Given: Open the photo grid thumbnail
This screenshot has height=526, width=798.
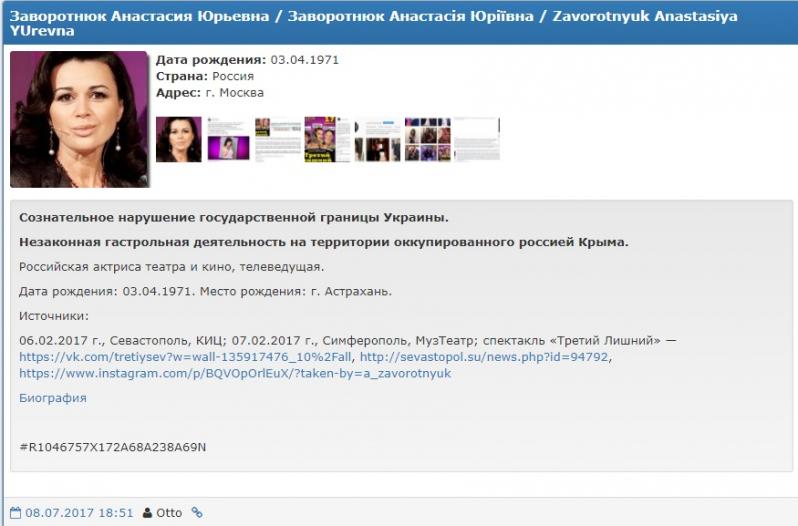Looking at the screenshot, I should point(427,139).
